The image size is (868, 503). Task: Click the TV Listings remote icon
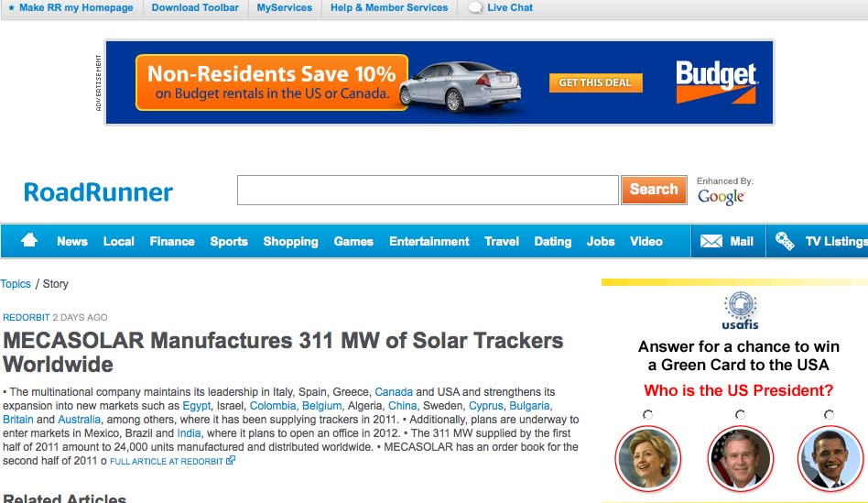785,241
